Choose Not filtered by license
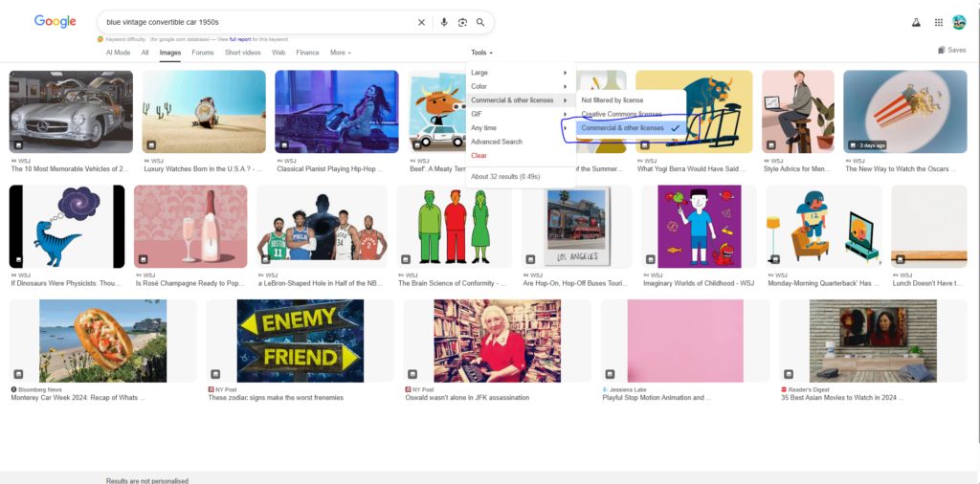980x484 pixels. (612, 100)
